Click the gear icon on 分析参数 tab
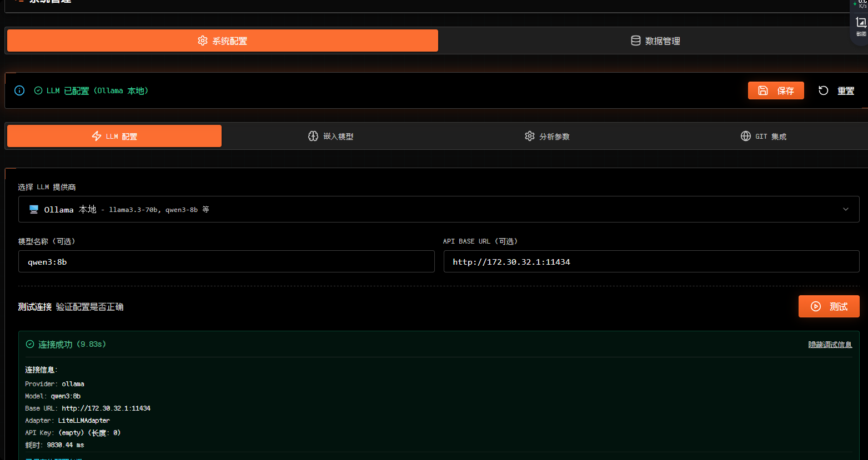Image resolution: width=868 pixels, height=460 pixels. (x=530, y=136)
